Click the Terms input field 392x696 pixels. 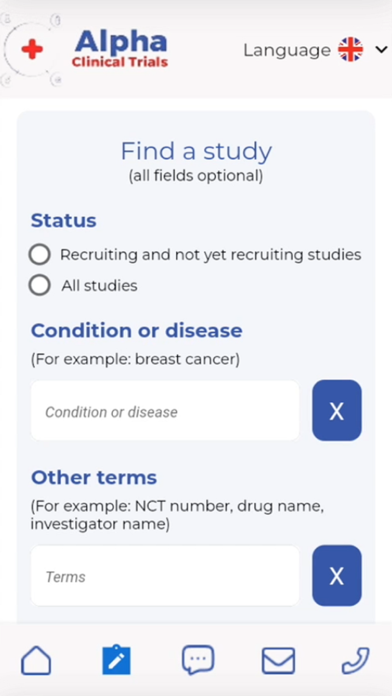(x=165, y=575)
